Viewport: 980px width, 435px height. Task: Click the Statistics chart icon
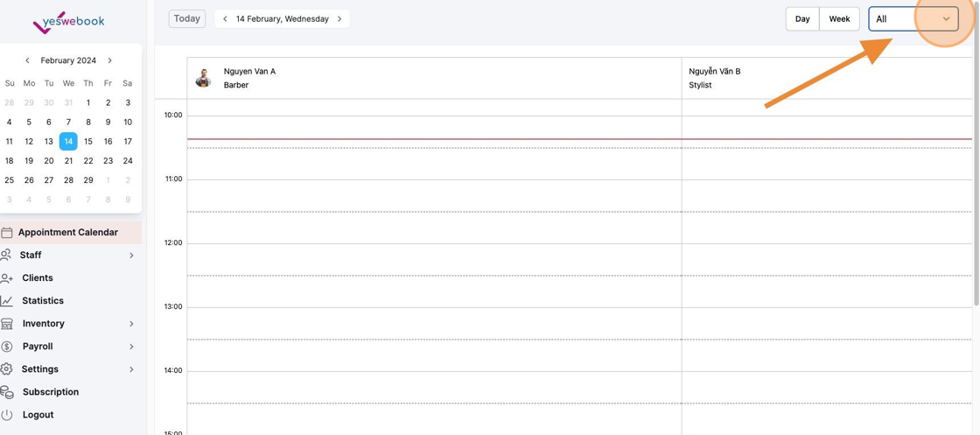tap(6, 300)
